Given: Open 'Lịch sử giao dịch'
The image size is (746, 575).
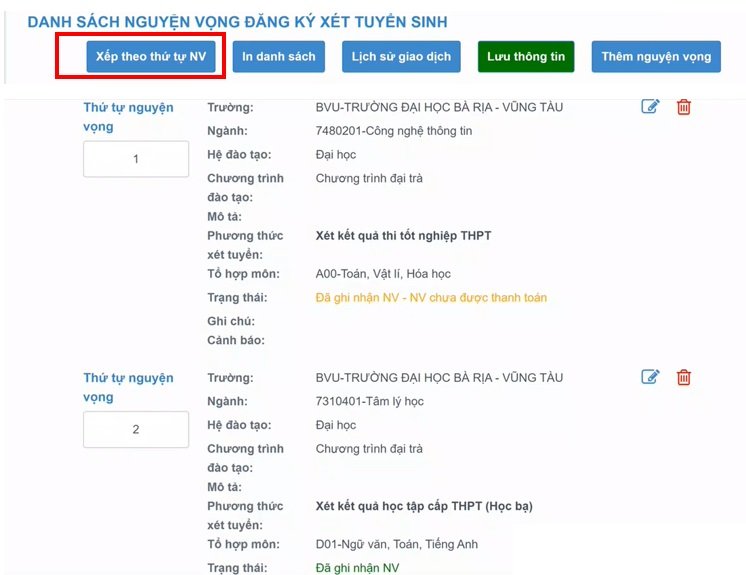Looking at the screenshot, I should (401, 56).
